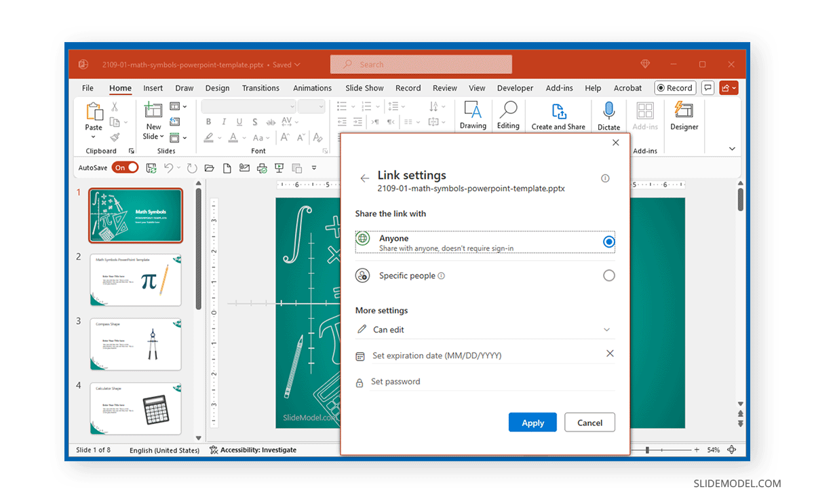Open the Comments pane speech bubble icon
The width and height of the screenshot is (814, 504).
708,88
